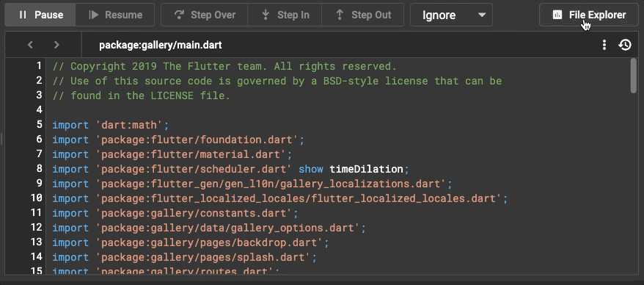Navigate forward with right chevron
This screenshot has height=285, width=644.
(x=56, y=44)
